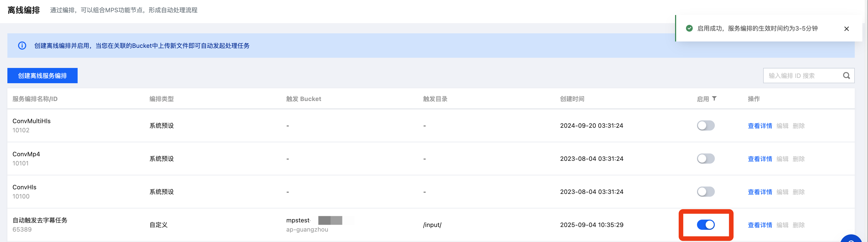The height and width of the screenshot is (242, 868).
Task: Enable the ConvMp4 orchestration toggle
Action: tap(706, 159)
